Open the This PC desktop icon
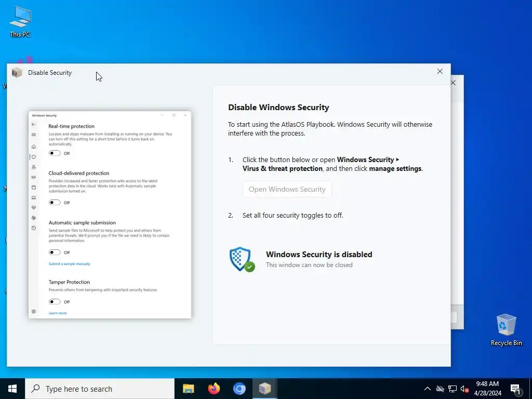The height and width of the screenshot is (399, 532). 20,21
